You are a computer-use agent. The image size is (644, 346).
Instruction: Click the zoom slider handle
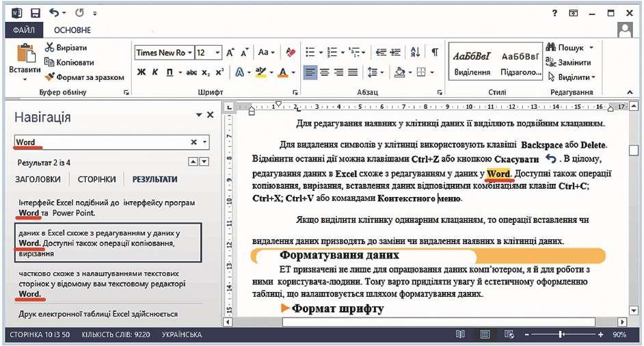pos(561,334)
